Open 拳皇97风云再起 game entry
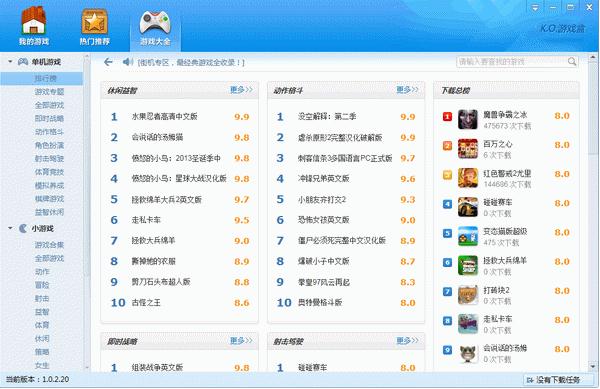The image size is (600, 389). click(x=324, y=282)
